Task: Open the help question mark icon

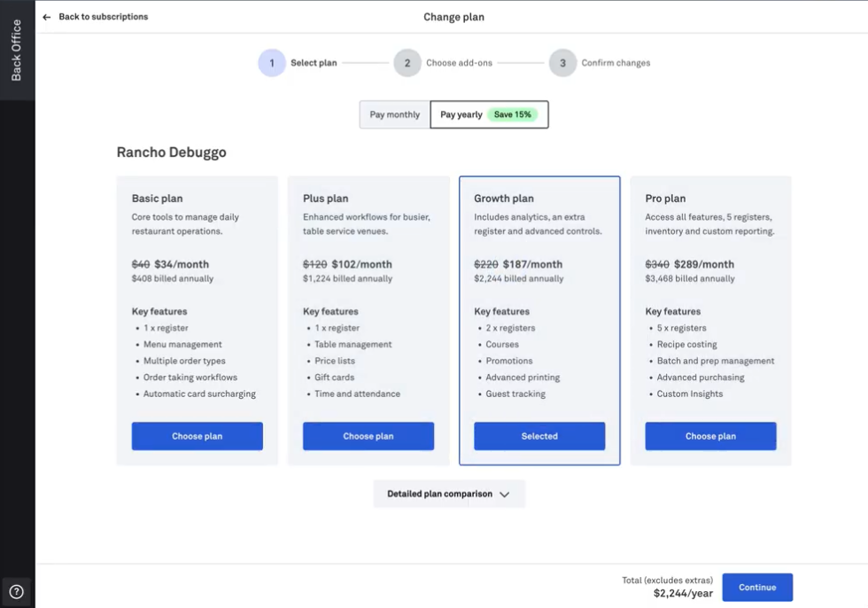Action: point(17,591)
